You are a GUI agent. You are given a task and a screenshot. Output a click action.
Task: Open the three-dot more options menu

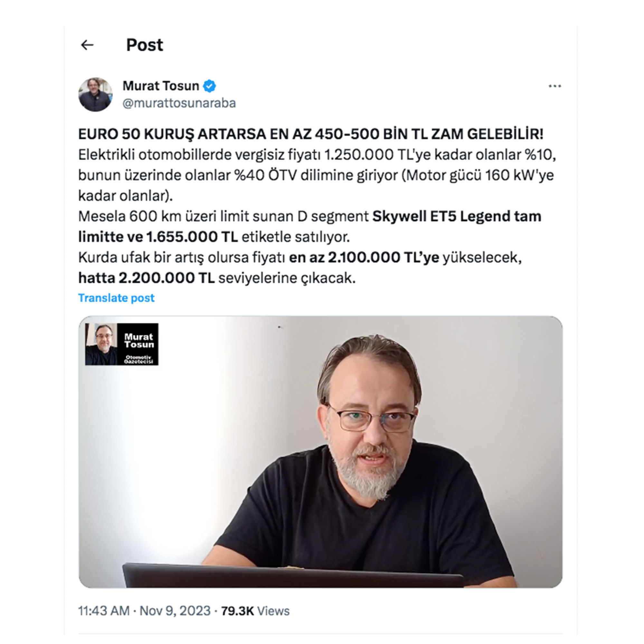pyautogui.click(x=555, y=86)
